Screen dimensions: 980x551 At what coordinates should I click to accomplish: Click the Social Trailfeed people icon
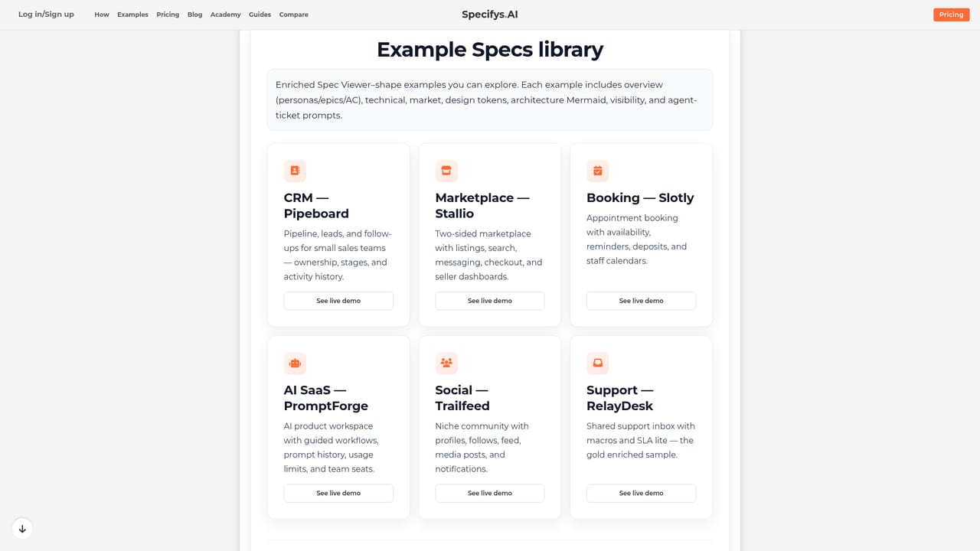(446, 363)
